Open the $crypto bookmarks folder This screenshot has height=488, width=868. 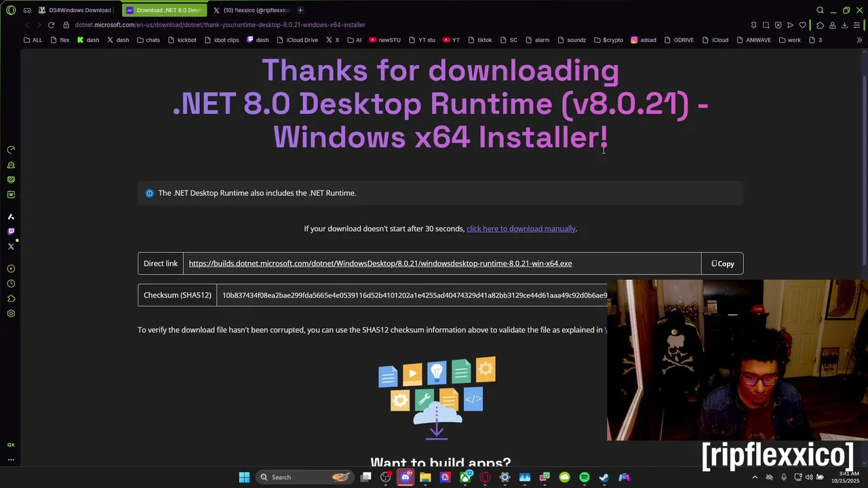pos(608,40)
